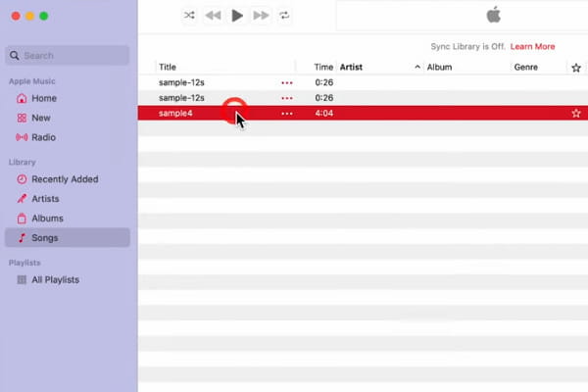This screenshot has height=392, width=588.
Task: Click the Recently Added clock icon
Action: point(22,179)
